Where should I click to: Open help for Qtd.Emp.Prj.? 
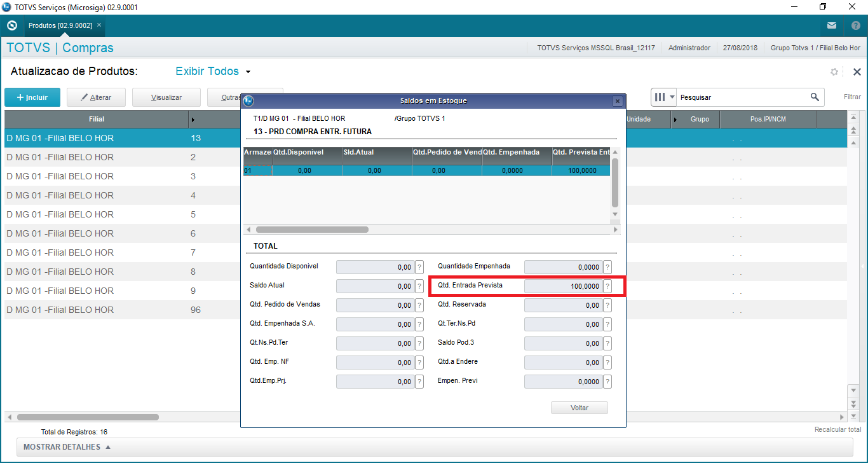tap(419, 382)
